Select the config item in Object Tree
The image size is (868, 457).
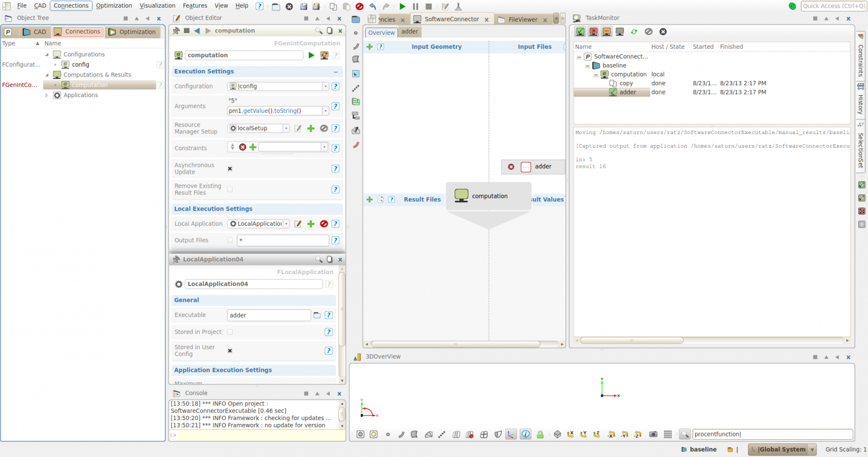click(80, 65)
